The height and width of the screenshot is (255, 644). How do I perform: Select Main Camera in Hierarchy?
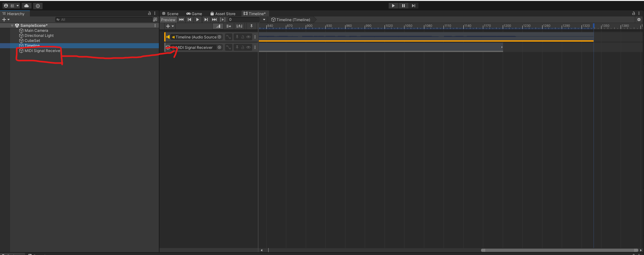click(36, 31)
